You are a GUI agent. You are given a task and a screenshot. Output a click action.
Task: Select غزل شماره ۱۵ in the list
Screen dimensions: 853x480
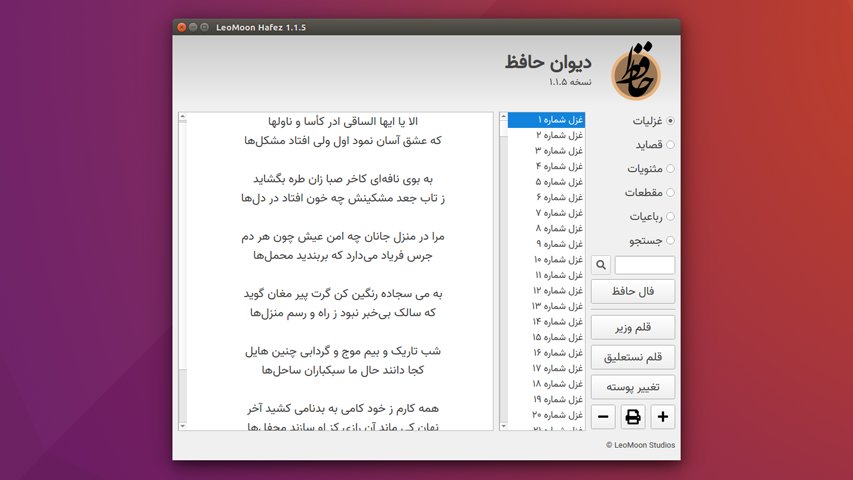pos(546,337)
